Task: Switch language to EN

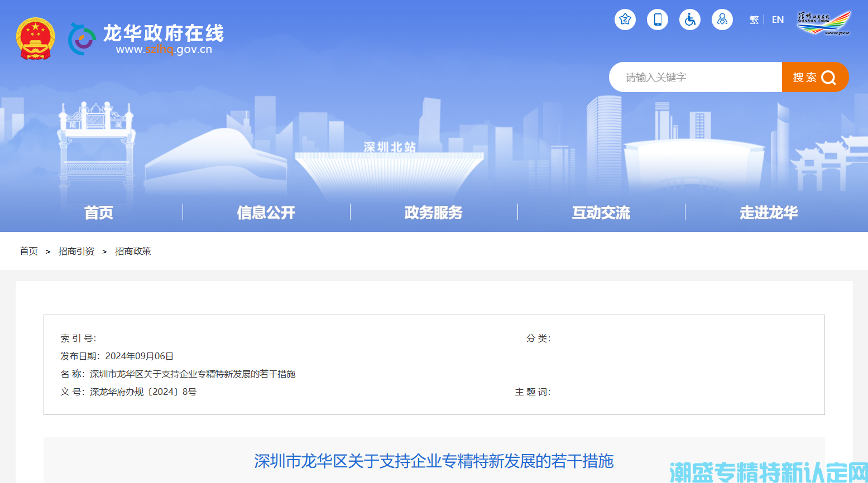Action: click(778, 20)
